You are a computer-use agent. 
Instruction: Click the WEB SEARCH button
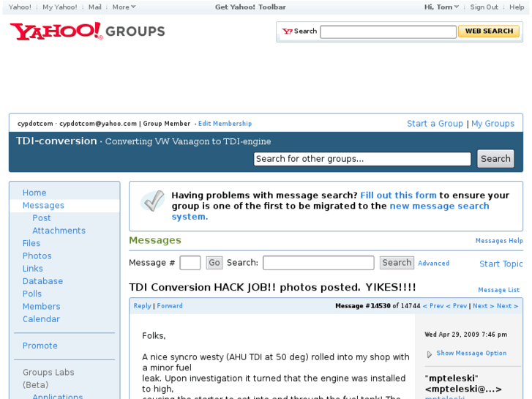pyautogui.click(x=489, y=31)
